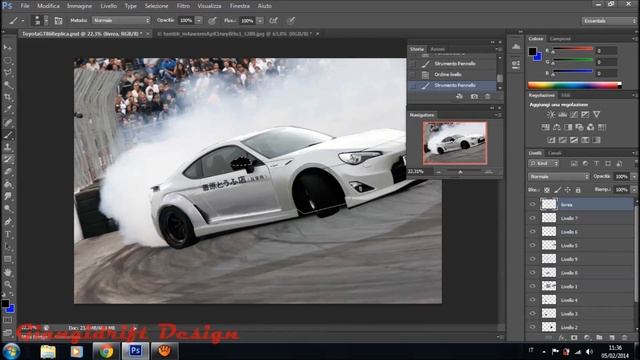Image resolution: width=640 pixels, height=360 pixels.
Task: Open layer filter Kind dropdown
Action: (544, 164)
